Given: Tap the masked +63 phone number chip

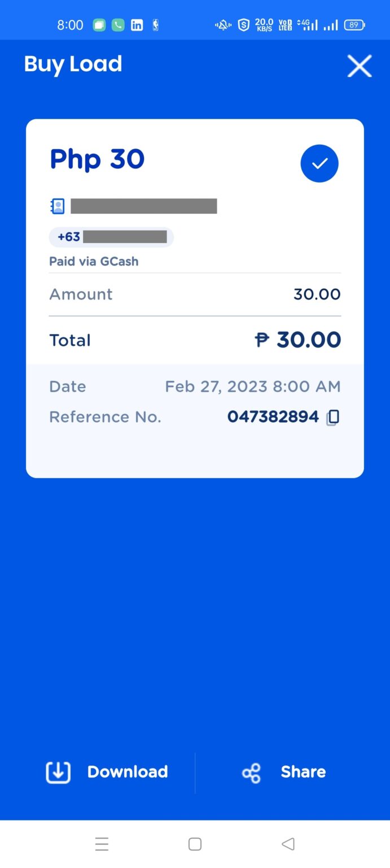Looking at the screenshot, I should coord(111,236).
